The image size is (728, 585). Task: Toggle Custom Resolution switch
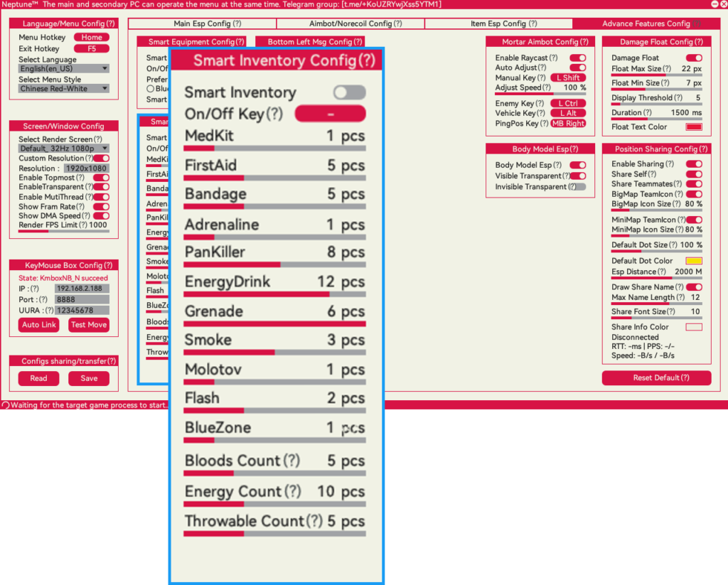[101, 159]
